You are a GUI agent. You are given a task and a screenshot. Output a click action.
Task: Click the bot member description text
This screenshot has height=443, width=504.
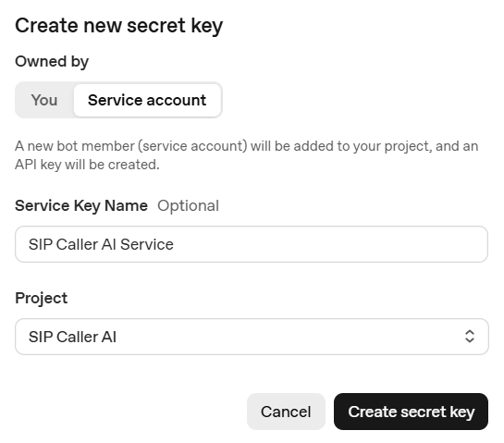click(x=247, y=155)
